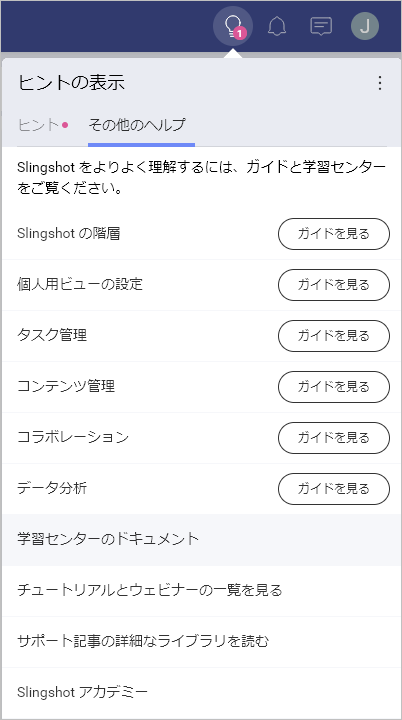Click ガイドを見る for コンテンツ管理
The image size is (402, 720).
[334, 387]
